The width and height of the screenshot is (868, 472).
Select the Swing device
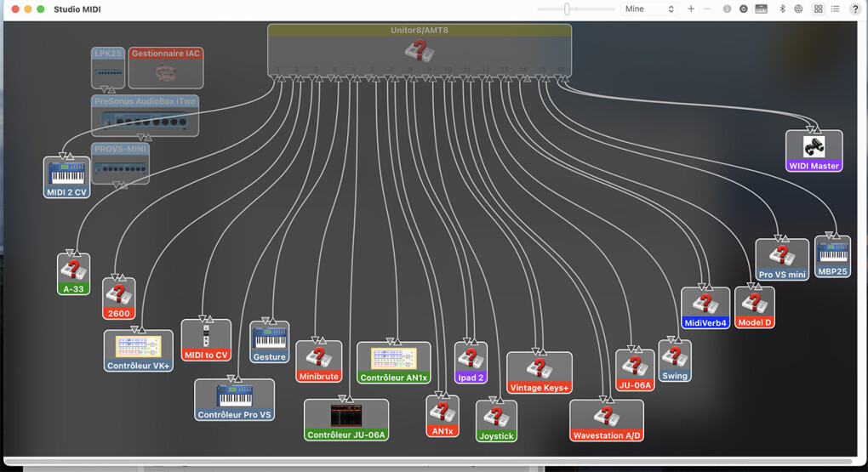pyautogui.click(x=674, y=361)
